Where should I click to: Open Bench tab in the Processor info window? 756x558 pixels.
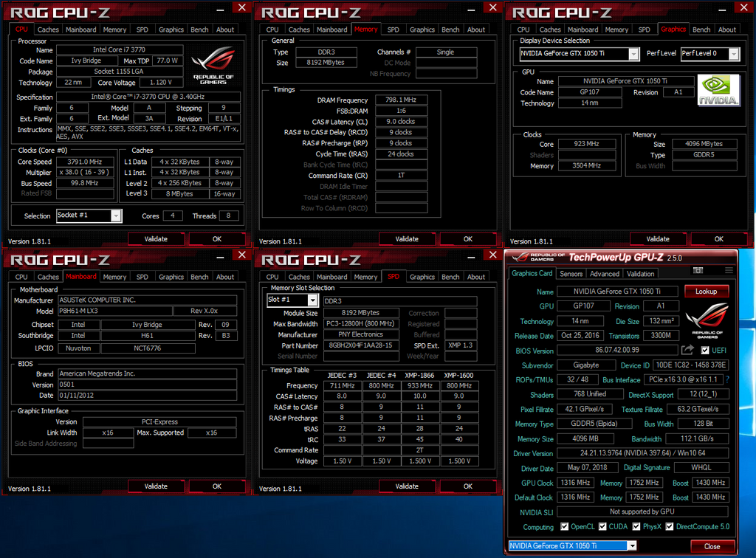point(199,30)
